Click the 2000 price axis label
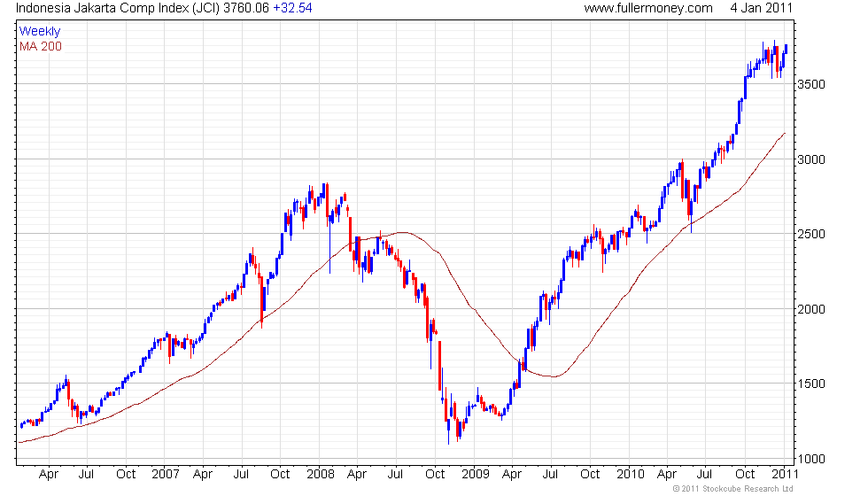Viewport: 868px width, 496px height. 811,309
